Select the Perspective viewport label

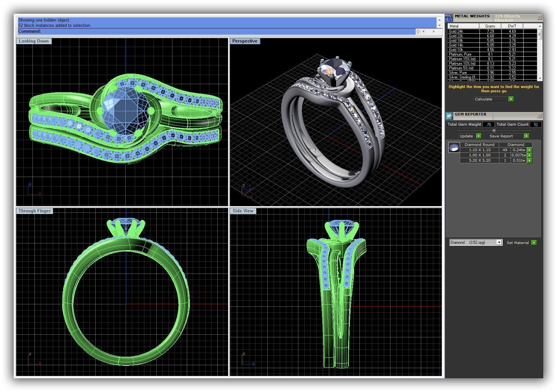click(245, 41)
